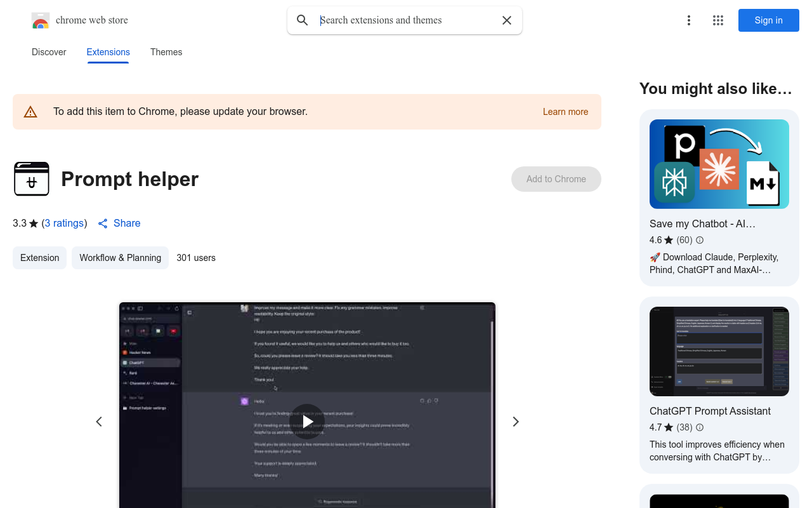Open the three-dot more options menu

(x=689, y=20)
